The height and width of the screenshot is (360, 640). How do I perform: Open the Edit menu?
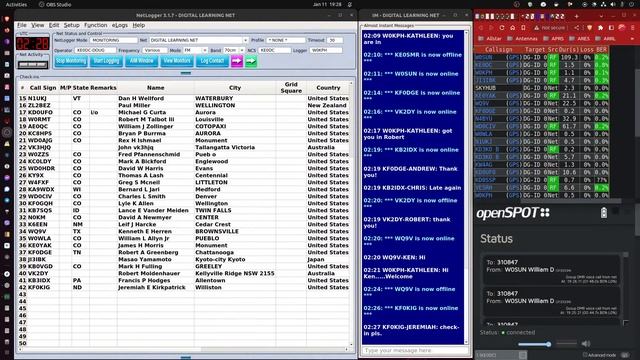coord(54,25)
